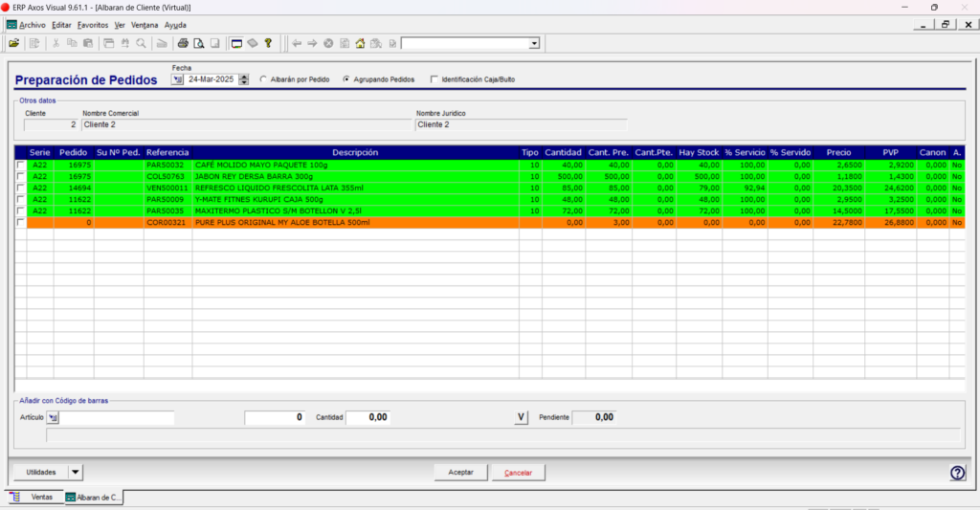Click the yellow question mark help icon

click(x=268, y=43)
